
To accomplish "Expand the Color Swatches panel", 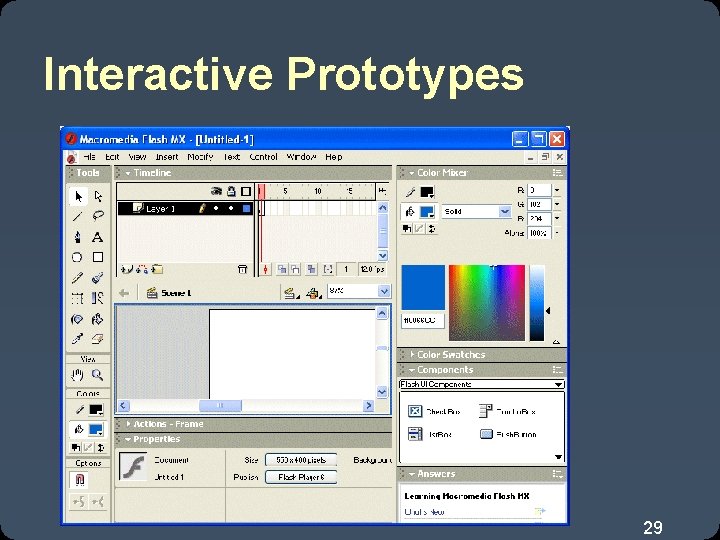I will (x=412, y=354).
